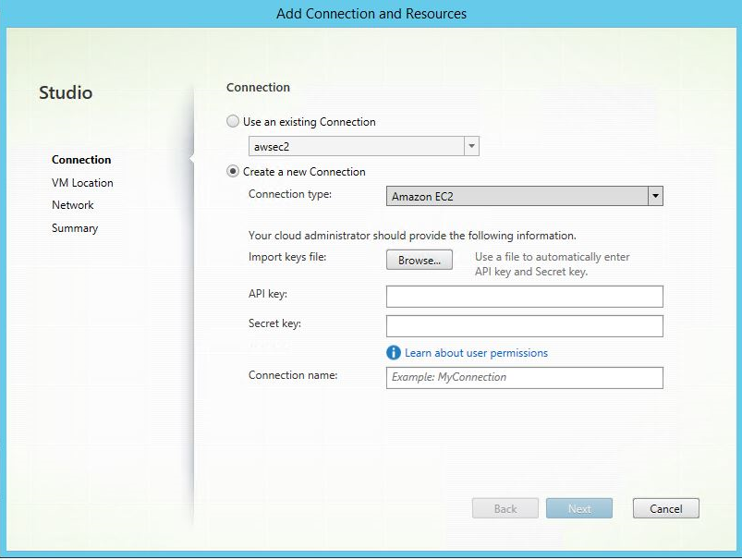
Task: Expand the Connection type dropdown arrow
Action: [655, 196]
